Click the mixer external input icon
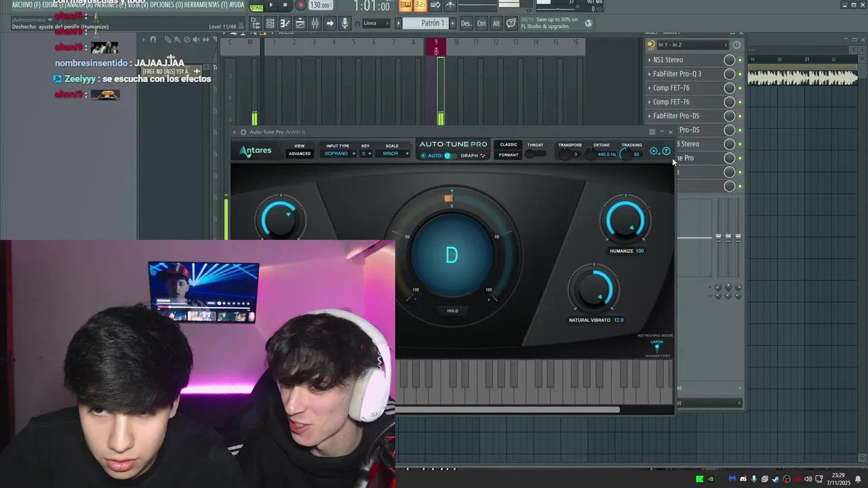 click(651, 45)
